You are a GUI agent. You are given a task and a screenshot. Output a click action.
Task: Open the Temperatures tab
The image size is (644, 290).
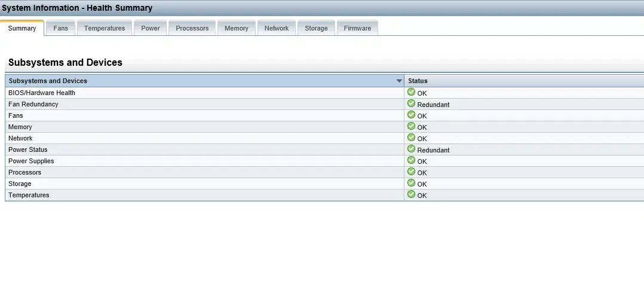coord(105,28)
